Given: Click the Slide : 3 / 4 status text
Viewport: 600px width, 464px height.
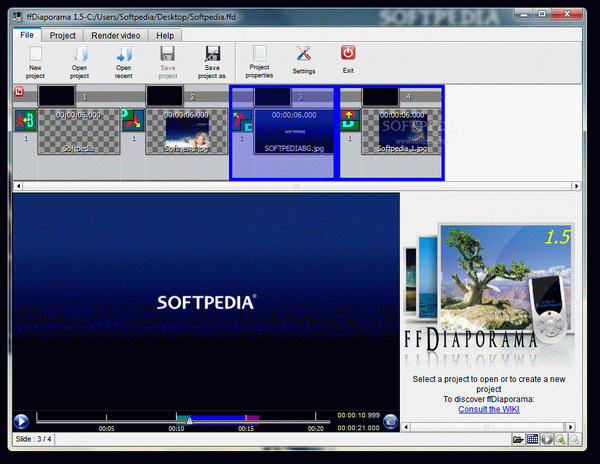Looking at the screenshot, I should click(x=33, y=439).
